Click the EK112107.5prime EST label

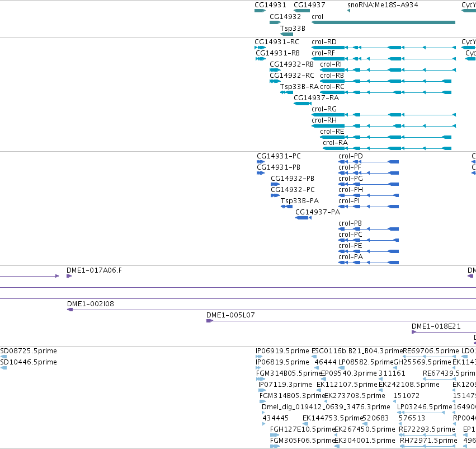click(x=347, y=385)
